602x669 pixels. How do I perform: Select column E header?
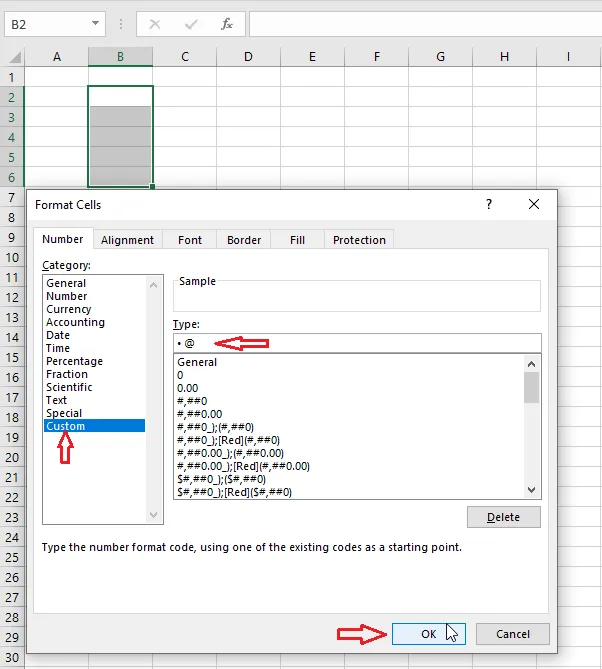312,57
